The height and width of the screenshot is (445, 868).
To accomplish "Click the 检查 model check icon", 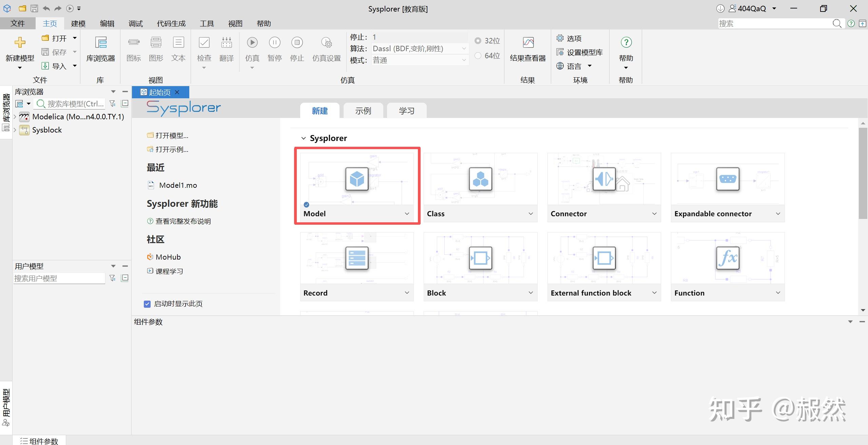I will pyautogui.click(x=204, y=43).
